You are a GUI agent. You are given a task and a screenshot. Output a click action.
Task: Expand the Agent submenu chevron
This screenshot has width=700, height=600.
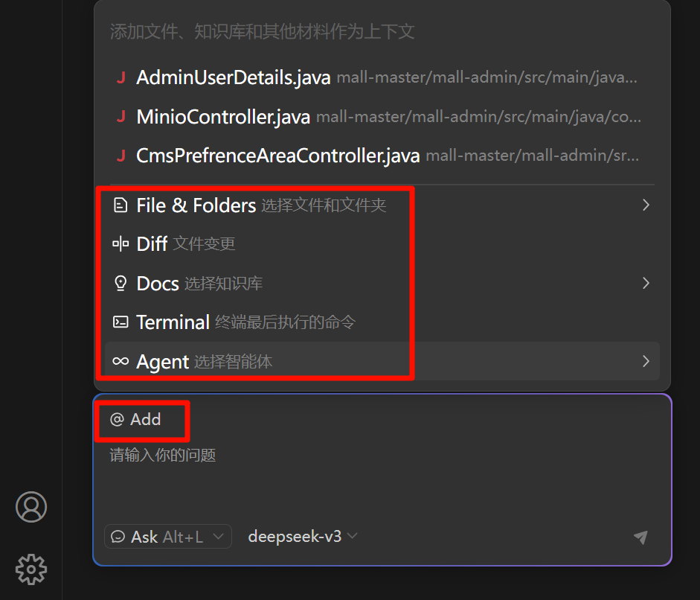point(646,362)
